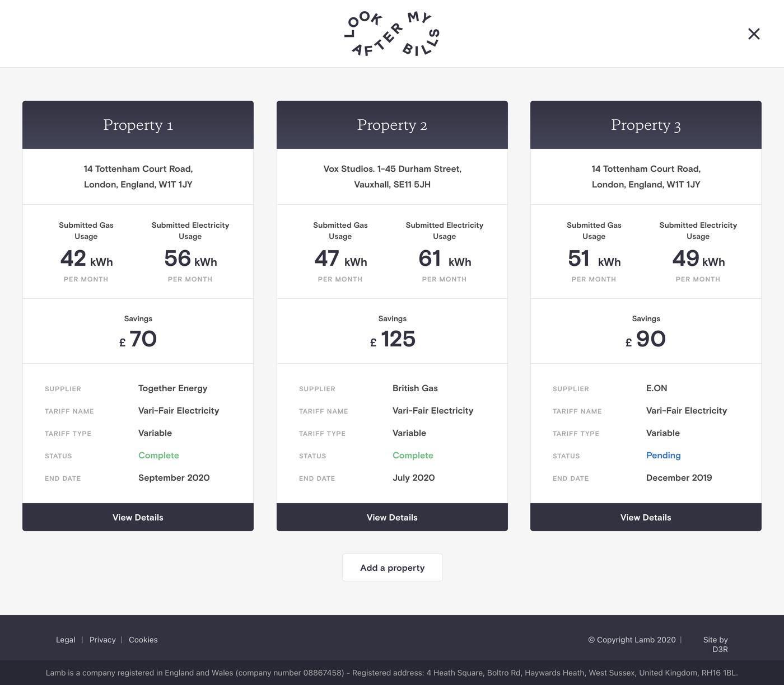Click the Complete status on Property 1
Viewport: 784px width, 685px height.
point(158,456)
